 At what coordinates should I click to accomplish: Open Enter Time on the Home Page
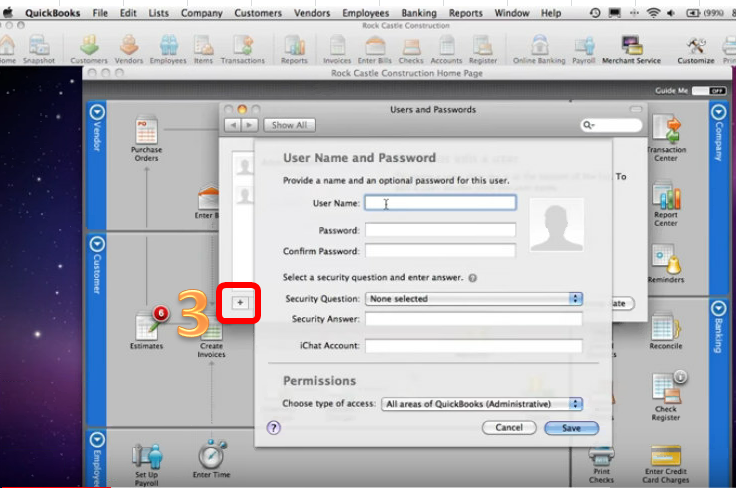tap(211, 459)
